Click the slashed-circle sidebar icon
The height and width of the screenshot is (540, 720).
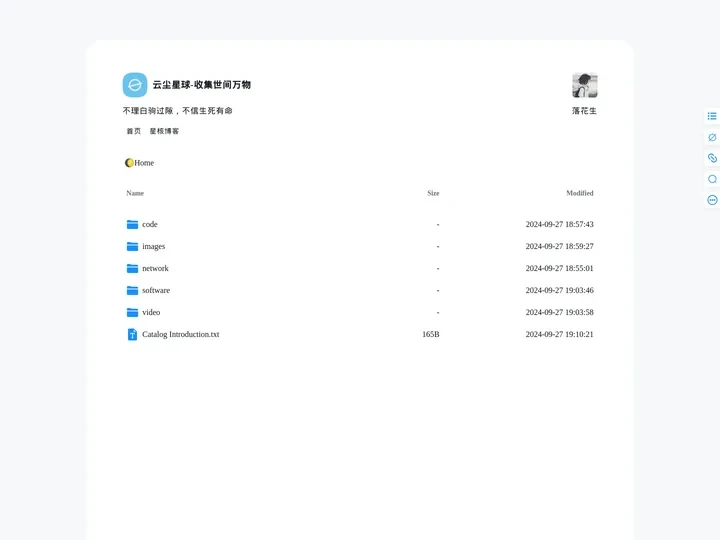[x=712, y=137]
